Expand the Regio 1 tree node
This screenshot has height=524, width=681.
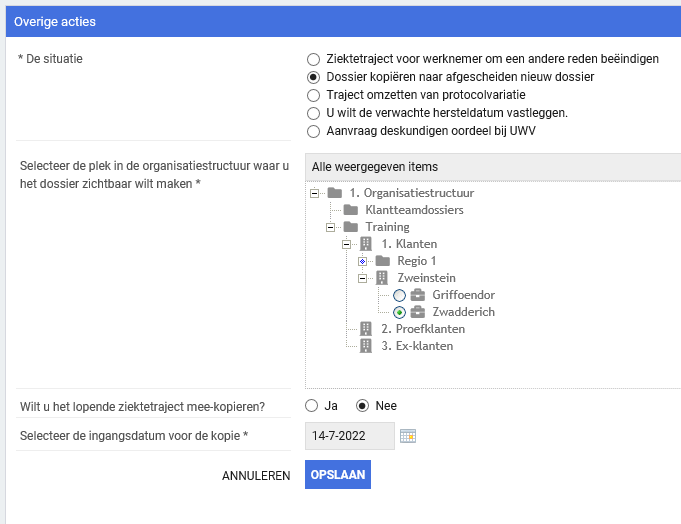pos(363,261)
